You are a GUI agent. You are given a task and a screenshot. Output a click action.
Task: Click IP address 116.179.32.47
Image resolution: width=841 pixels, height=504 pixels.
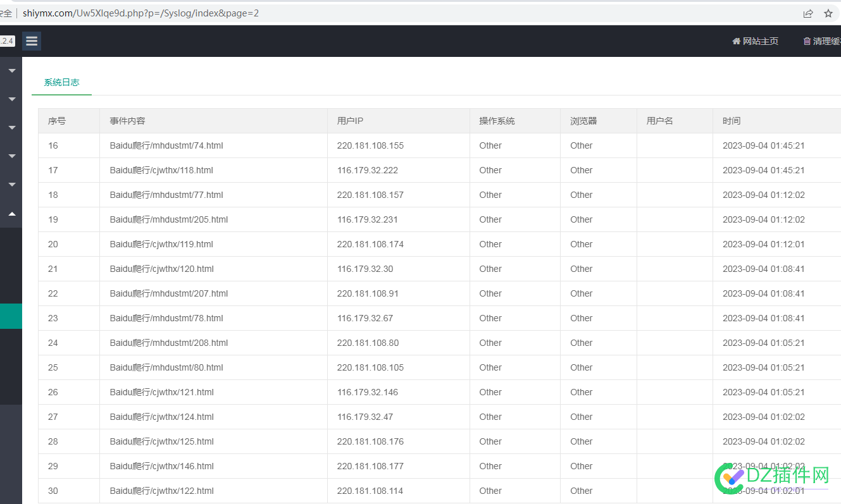[x=365, y=417]
